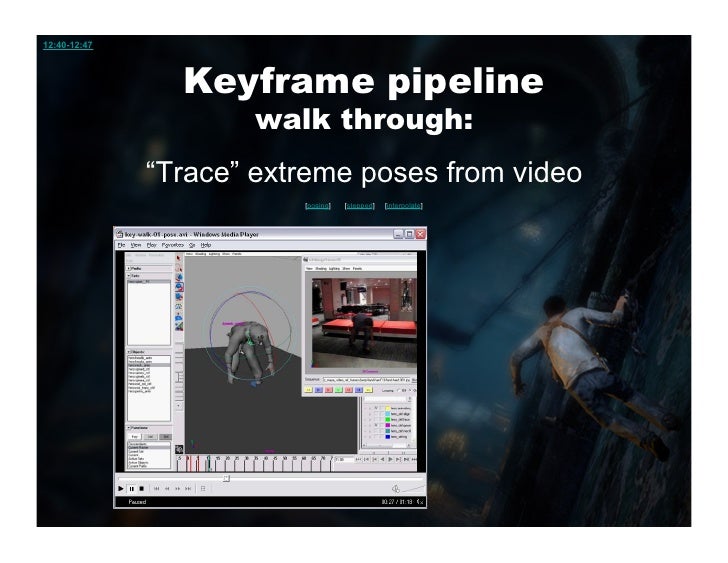Select the arrow Select tool in Maya
This screenshot has height=563, width=728.
click(x=179, y=258)
